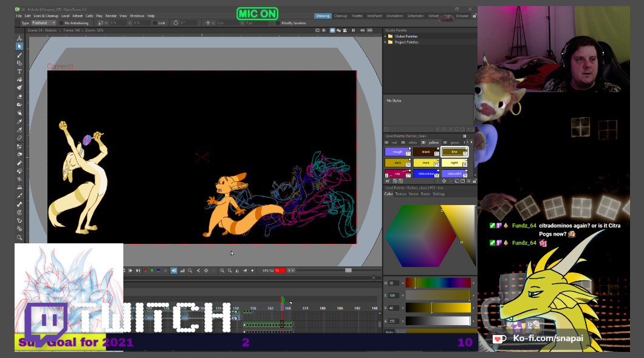Toggle the Preview eye in the viewer header
The image size is (644, 358).
coord(362,30)
